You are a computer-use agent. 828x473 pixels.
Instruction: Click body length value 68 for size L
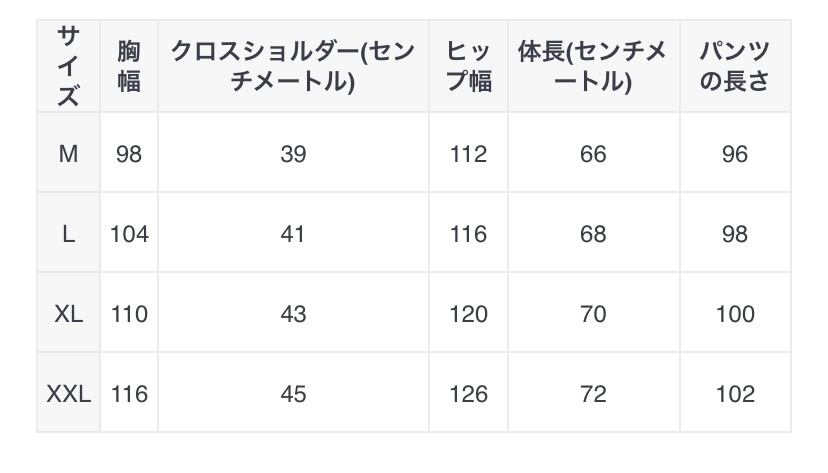point(592,234)
